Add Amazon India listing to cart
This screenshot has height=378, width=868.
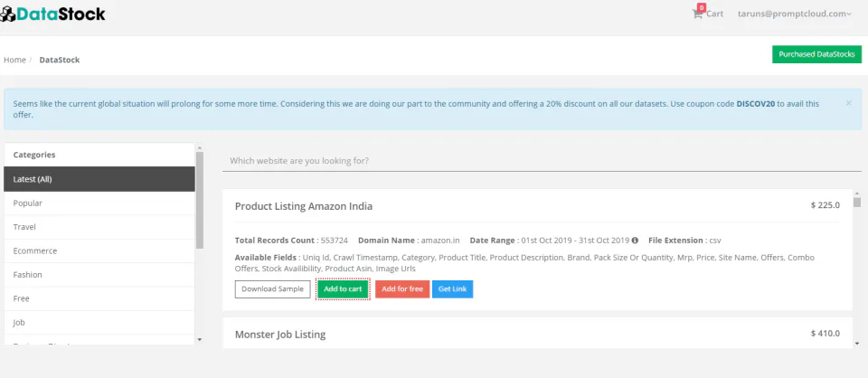[343, 288]
